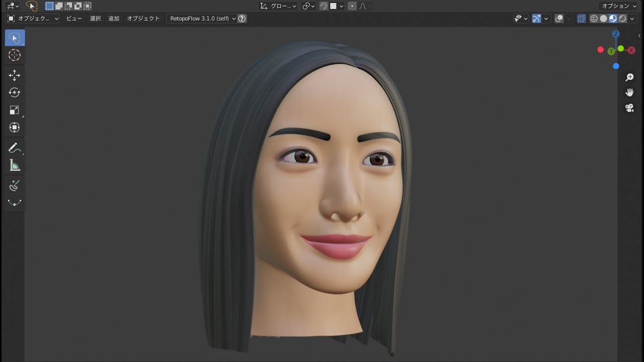Choose the Transform tool
The width and height of the screenshot is (644, 362).
coord(15,128)
